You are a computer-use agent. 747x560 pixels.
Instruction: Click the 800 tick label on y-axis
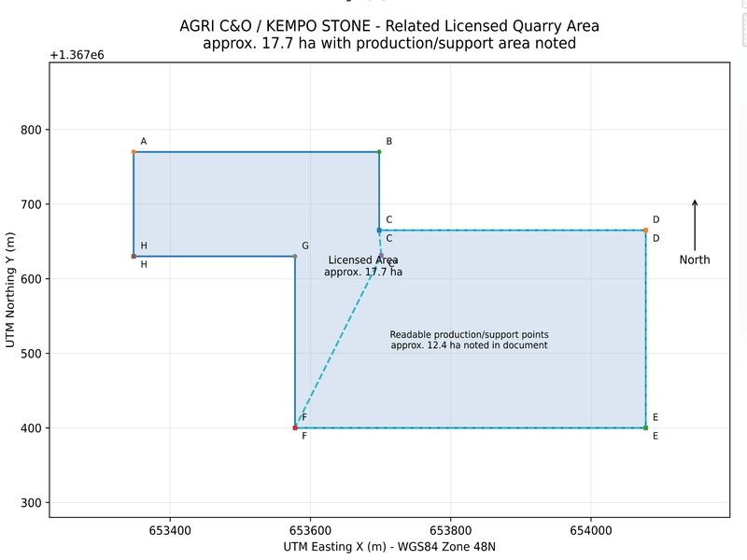coord(31,130)
